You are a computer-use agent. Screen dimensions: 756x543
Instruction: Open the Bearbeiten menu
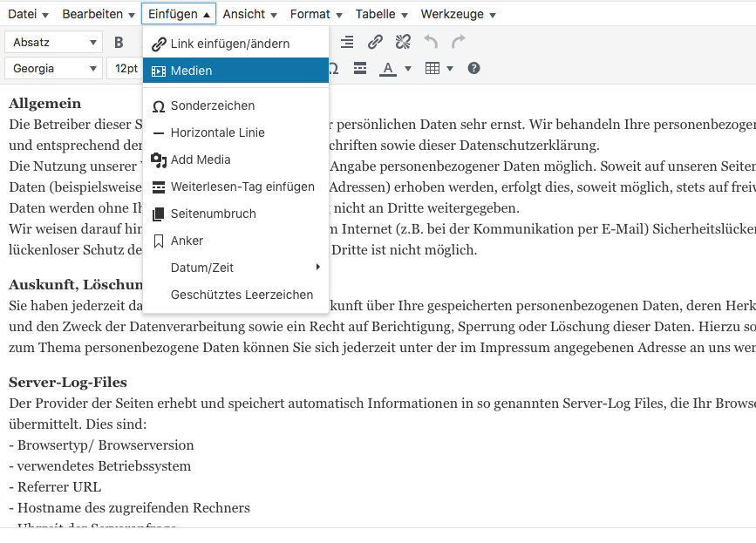point(99,14)
